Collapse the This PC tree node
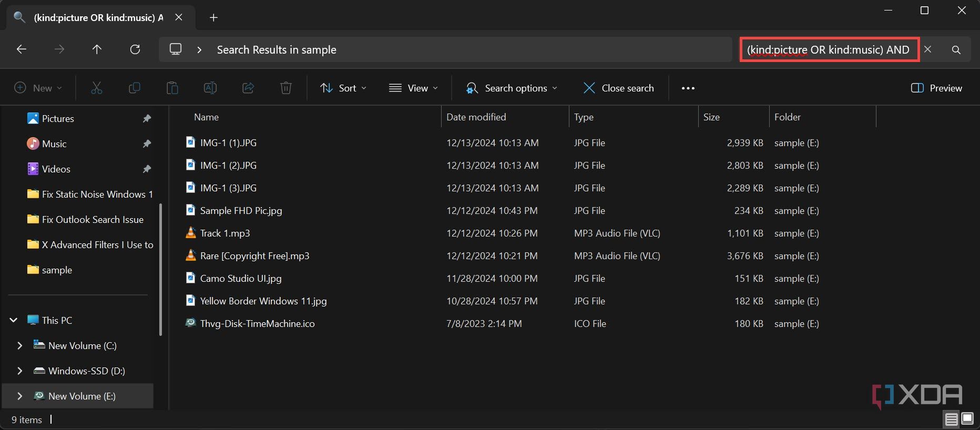 (x=14, y=320)
